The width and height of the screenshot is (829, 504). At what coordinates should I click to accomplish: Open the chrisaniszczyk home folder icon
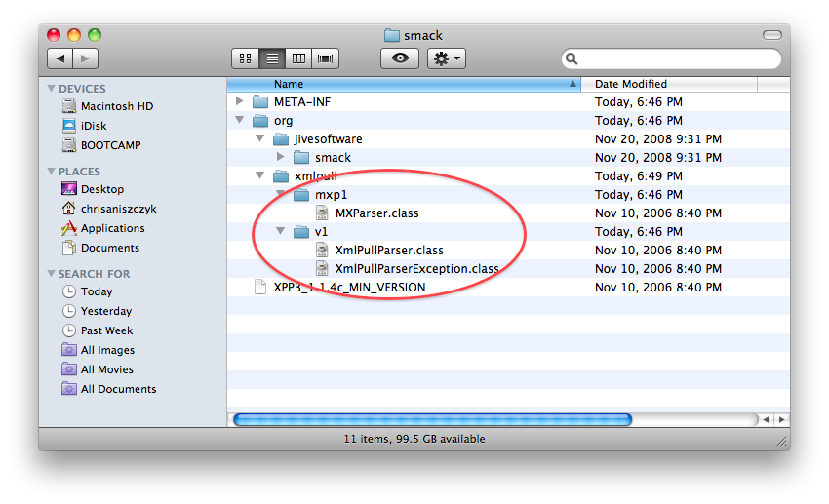(68, 209)
